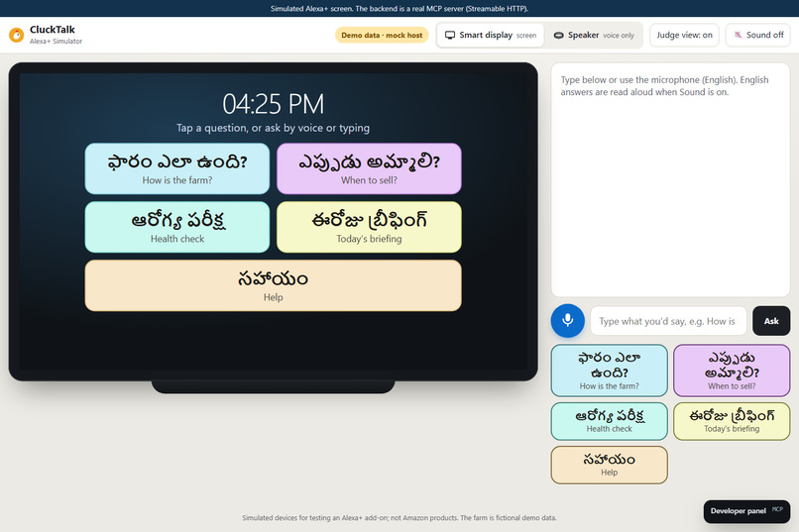
Task: Toggle Sound off button
Action: [x=757, y=35]
